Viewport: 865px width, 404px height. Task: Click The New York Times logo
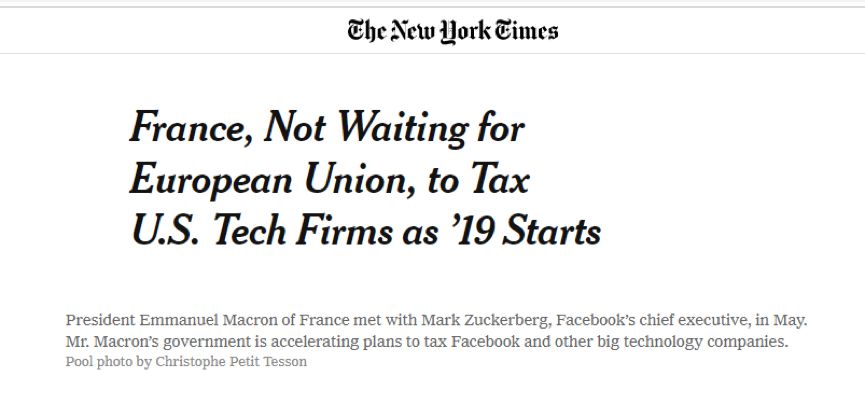(452, 30)
